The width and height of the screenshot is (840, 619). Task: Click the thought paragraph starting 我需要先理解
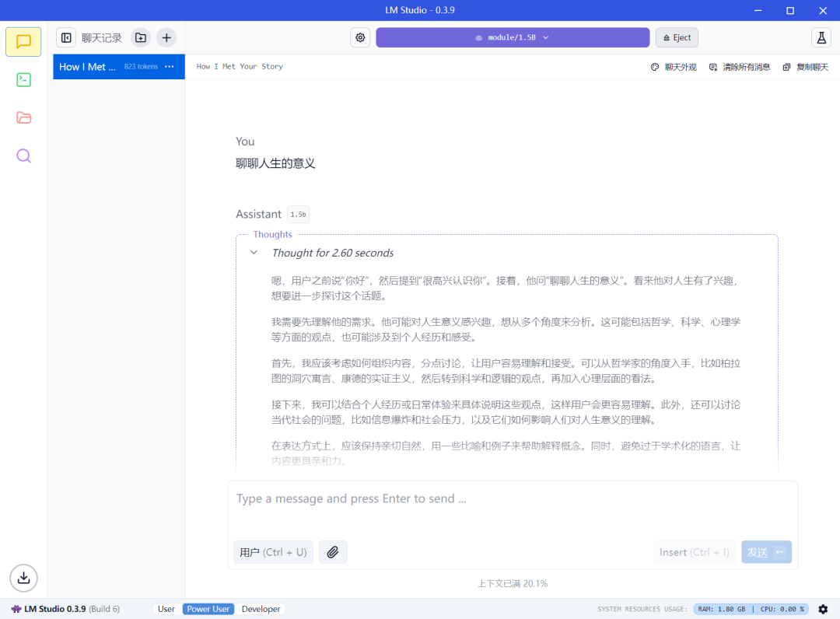click(x=506, y=329)
